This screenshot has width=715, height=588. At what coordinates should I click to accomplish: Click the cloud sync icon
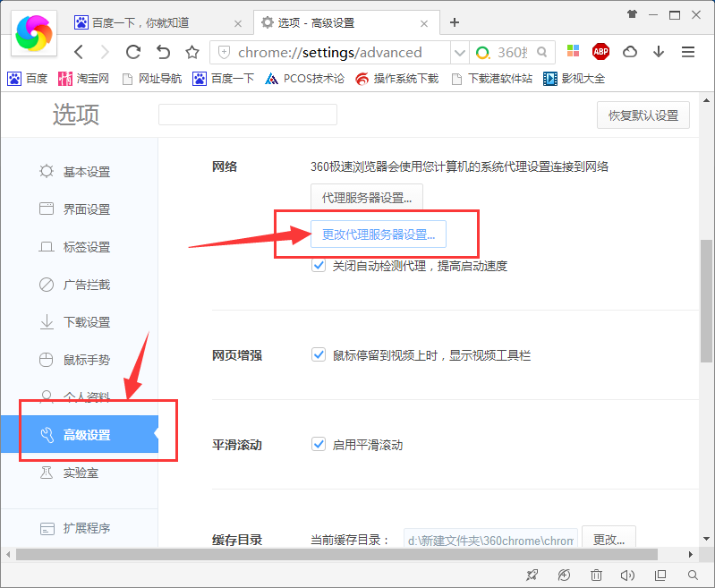click(x=630, y=52)
